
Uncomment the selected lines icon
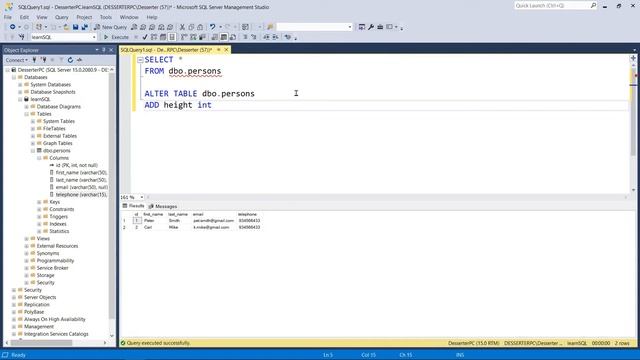253,37
